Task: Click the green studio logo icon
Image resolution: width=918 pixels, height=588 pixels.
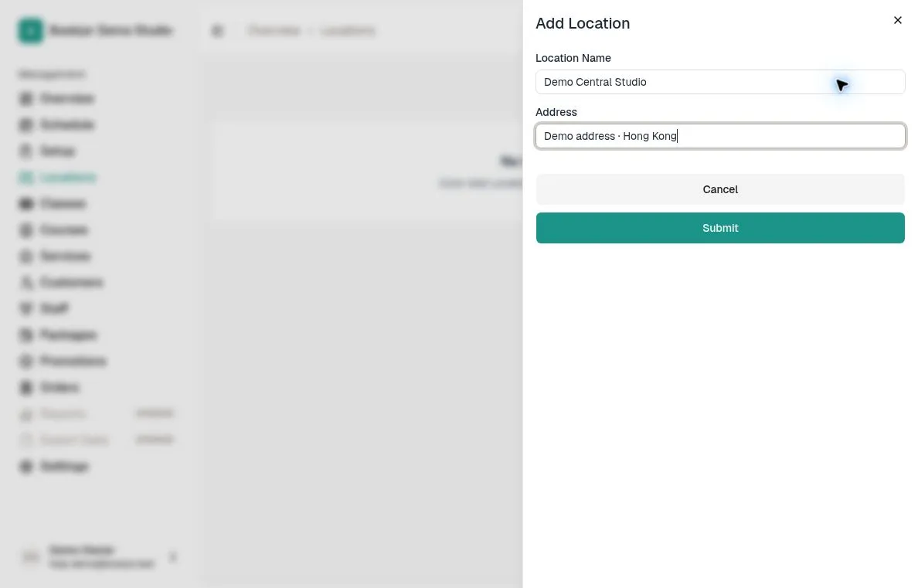Action: [x=30, y=30]
